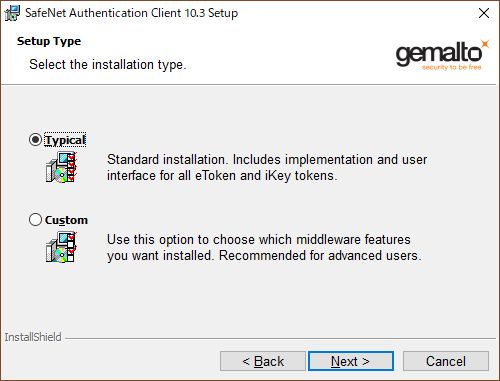
Task: Click the gemalto logo
Action: click(x=442, y=55)
